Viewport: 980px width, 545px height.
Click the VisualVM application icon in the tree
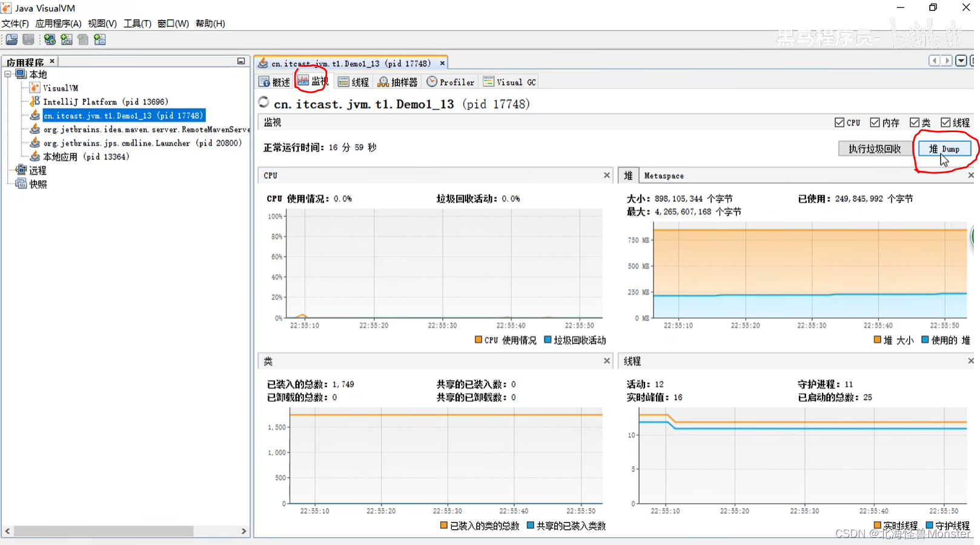[x=35, y=88]
